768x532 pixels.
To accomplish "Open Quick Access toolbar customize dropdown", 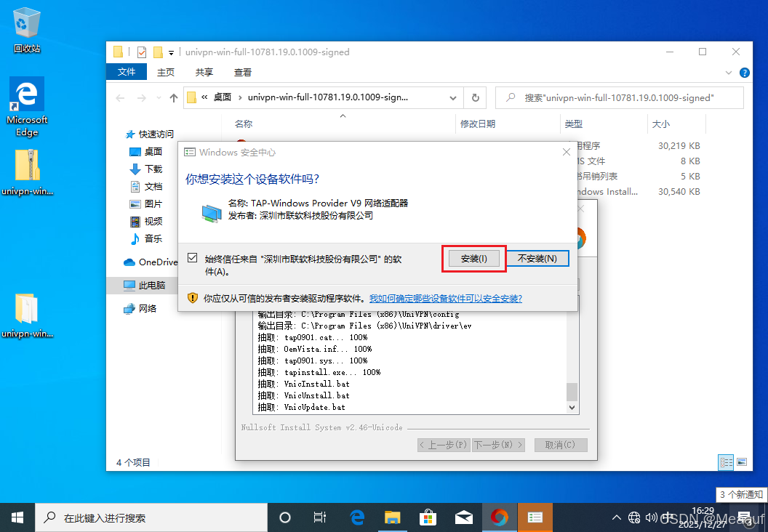I will pyautogui.click(x=171, y=52).
